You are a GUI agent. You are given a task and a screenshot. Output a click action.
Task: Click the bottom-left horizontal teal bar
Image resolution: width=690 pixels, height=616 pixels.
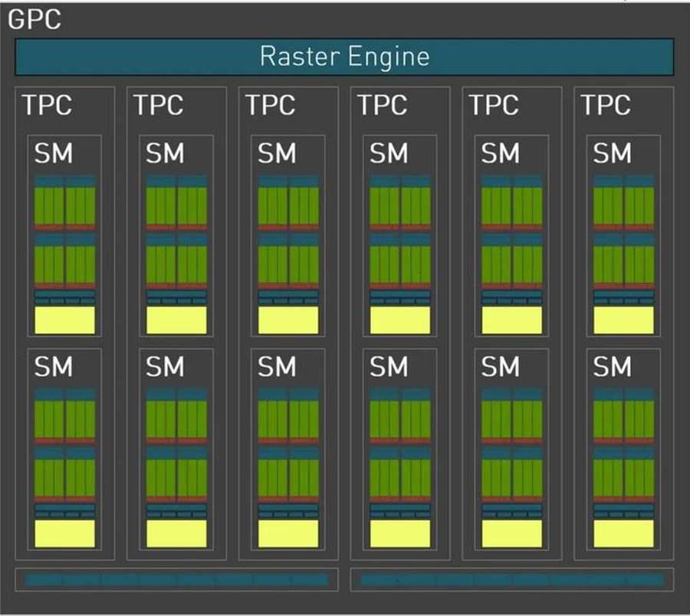coord(176,580)
